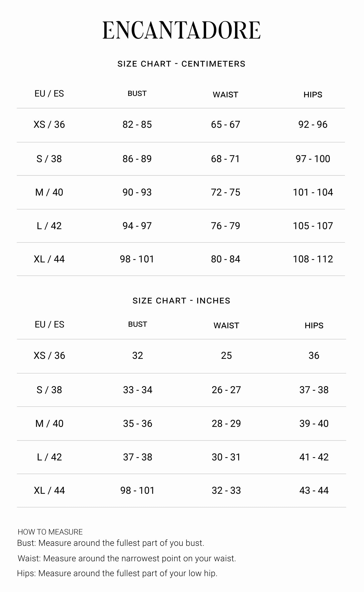This screenshot has height=592, width=364.
Task: Select waist value 68 - 71
Action: click(x=225, y=159)
